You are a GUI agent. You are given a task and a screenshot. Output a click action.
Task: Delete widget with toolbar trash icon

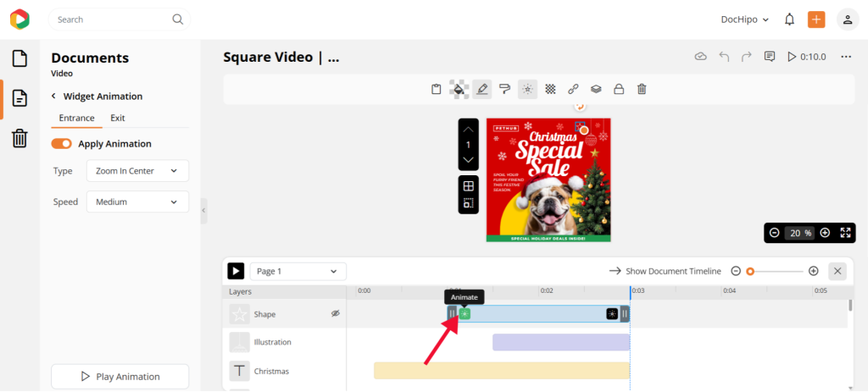point(642,89)
